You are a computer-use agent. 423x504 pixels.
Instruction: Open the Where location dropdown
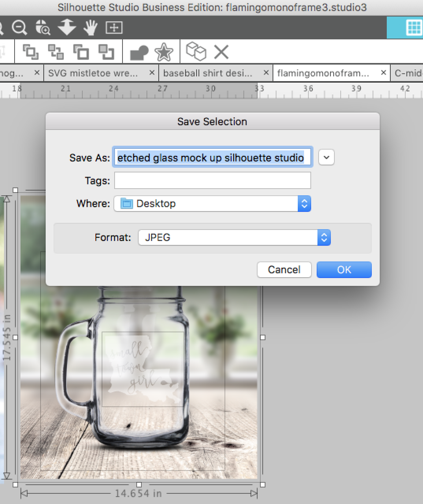pos(304,204)
